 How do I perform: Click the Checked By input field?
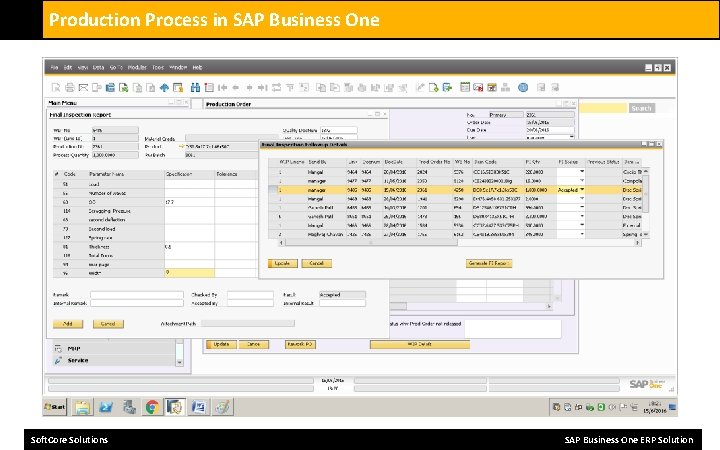[x=250, y=295]
